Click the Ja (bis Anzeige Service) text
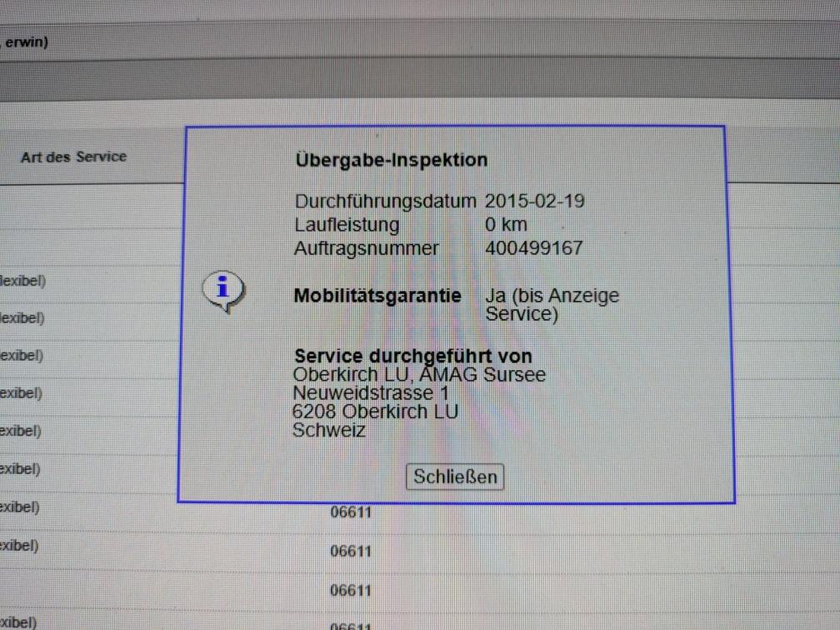Image resolution: width=840 pixels, height=630 pixels. 551,305
